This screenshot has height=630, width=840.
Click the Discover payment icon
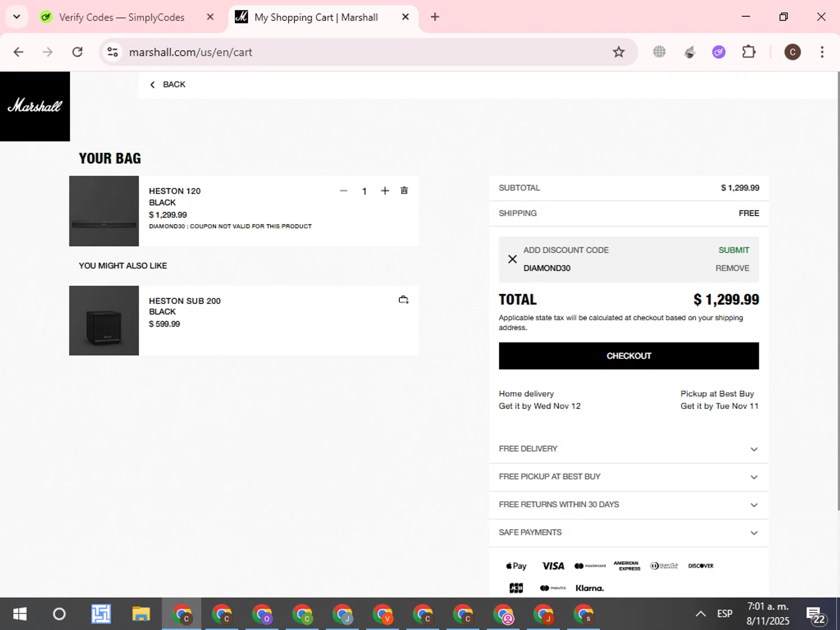coord(701,566)
